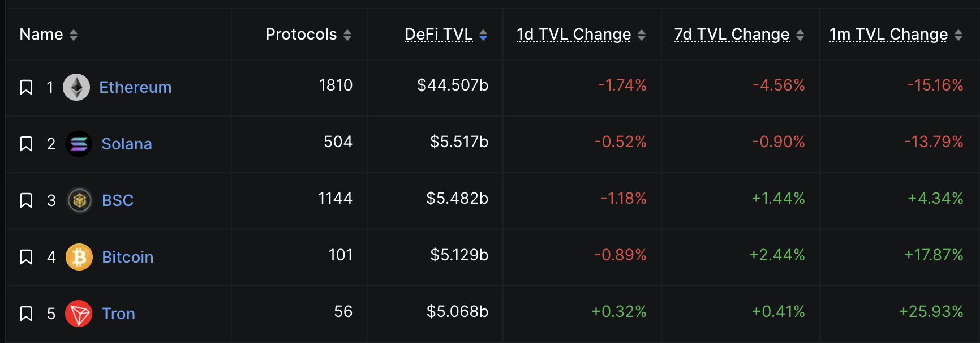The image size is (980, 343).
Task: Open the Solana chain link
Action: tap(127, 144)
